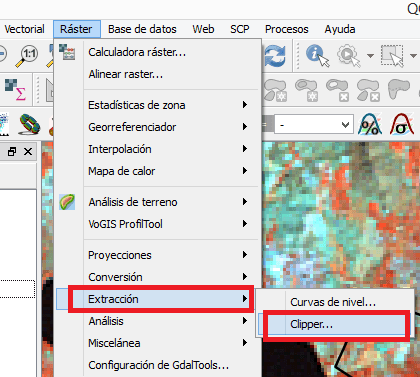
Task: Open the Procesos menu
Action: (287, 29)
